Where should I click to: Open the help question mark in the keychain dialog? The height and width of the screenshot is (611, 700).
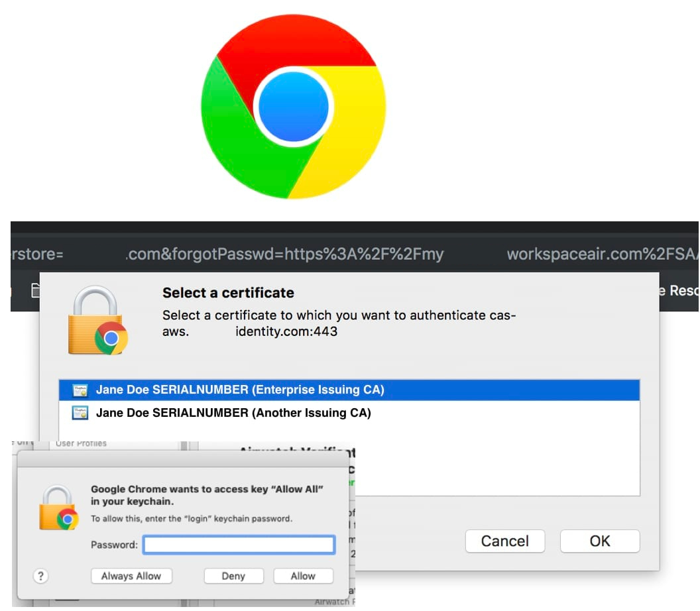click(40, 576)
